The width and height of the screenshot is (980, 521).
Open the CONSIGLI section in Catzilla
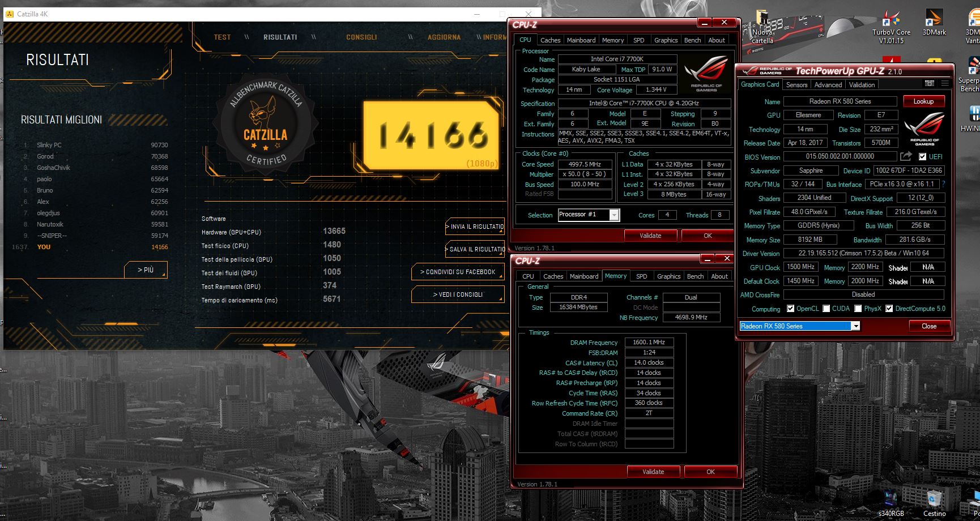click(x=361, y=37)
